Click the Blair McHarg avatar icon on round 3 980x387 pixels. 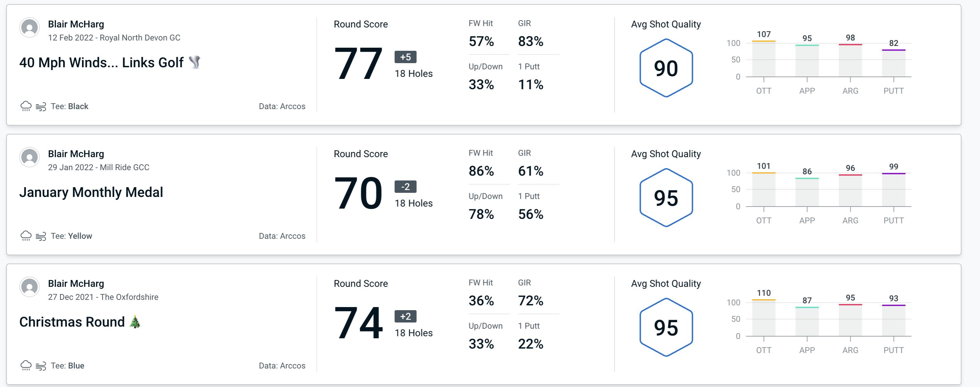click(x=30, y=288)
